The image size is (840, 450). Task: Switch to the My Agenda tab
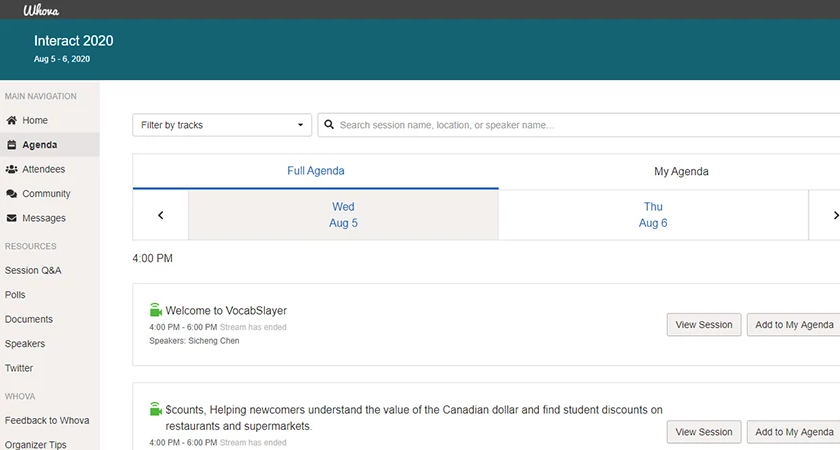[681, 171]
